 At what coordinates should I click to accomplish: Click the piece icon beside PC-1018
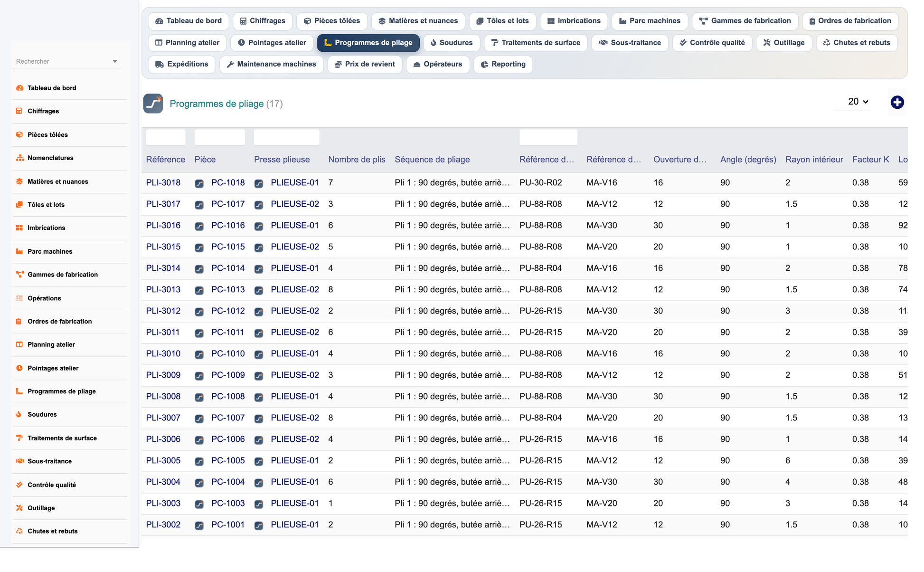[199, 183]
